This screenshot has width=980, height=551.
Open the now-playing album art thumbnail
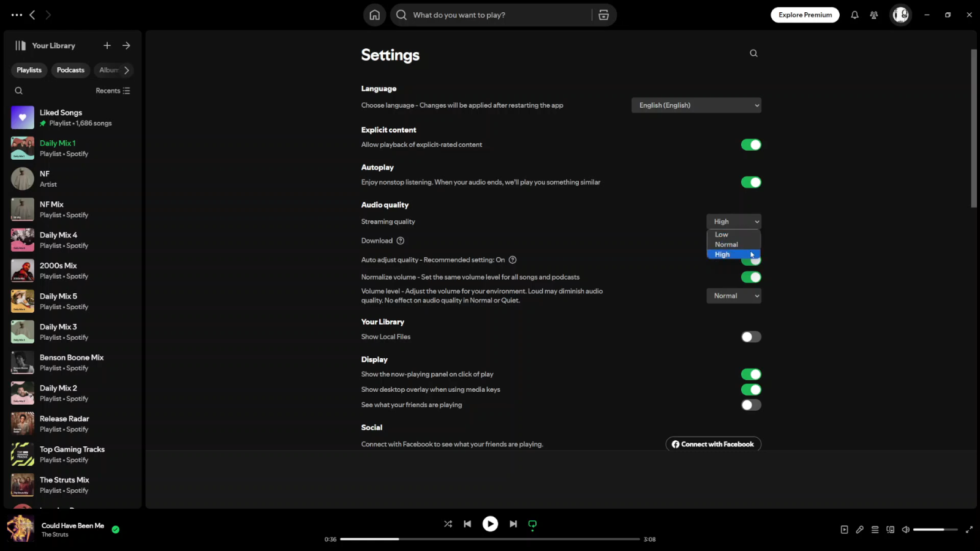coord(20,529)
